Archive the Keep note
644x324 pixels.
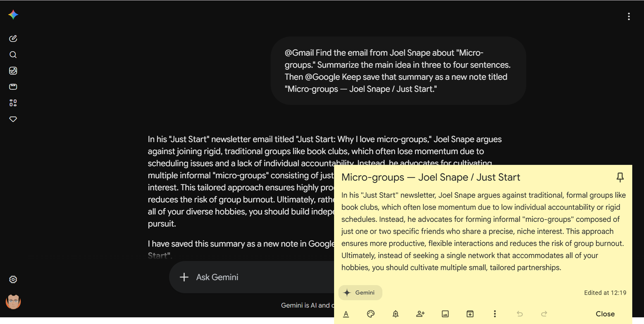[470, 314]
